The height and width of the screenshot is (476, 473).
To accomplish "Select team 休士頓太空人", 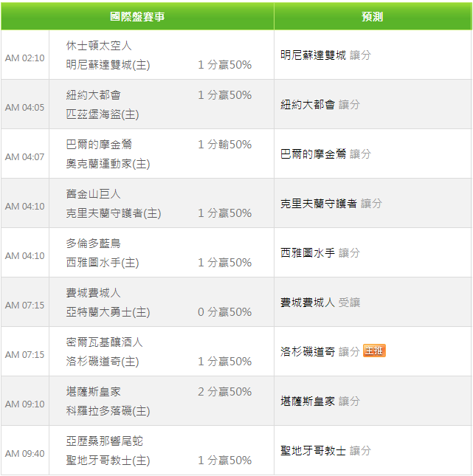I will (99, 46).
